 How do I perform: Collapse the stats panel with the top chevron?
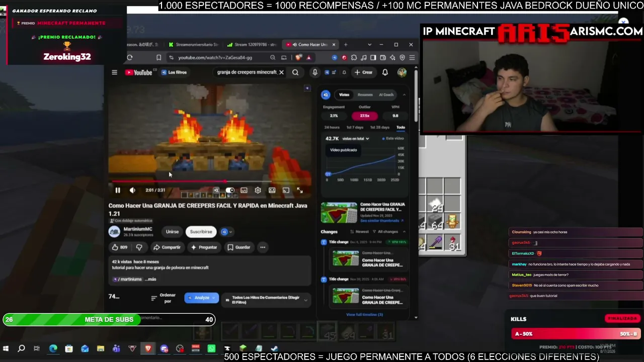[404, 95]
